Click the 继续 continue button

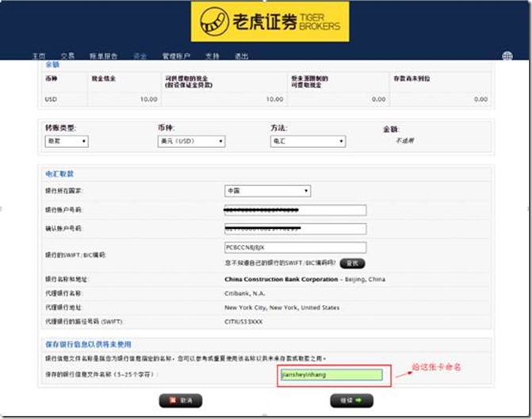tap(351, 401)
